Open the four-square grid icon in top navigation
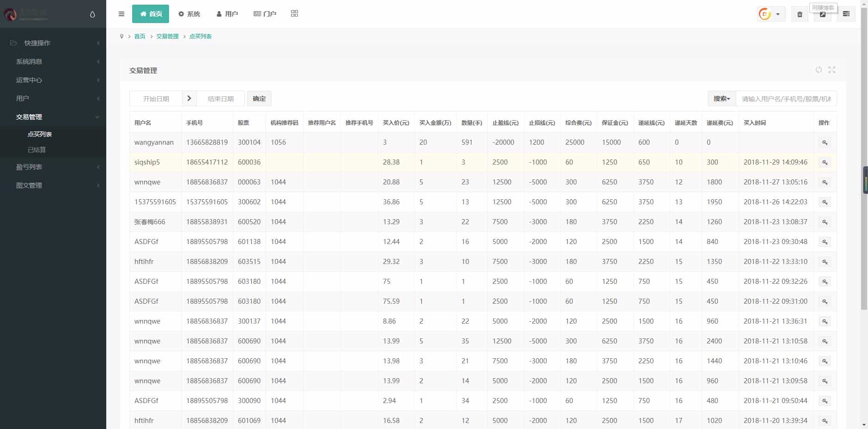 (294, 14)
